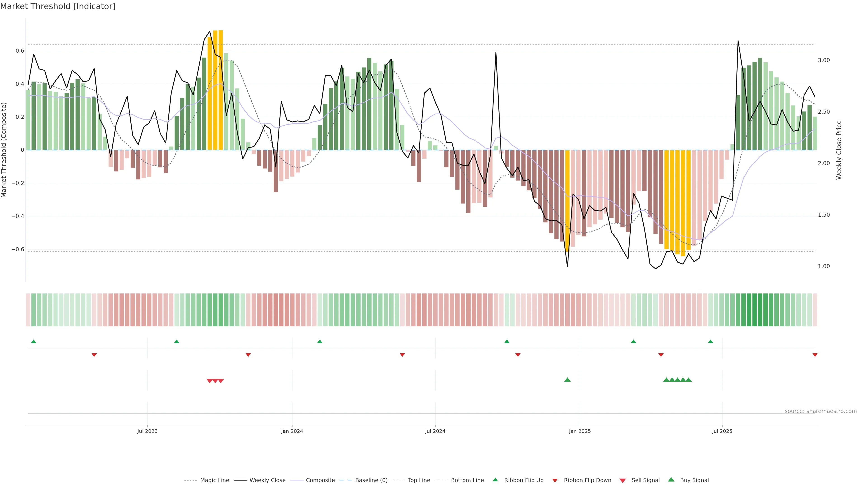Toggle the Composite line legend entry

320,480
